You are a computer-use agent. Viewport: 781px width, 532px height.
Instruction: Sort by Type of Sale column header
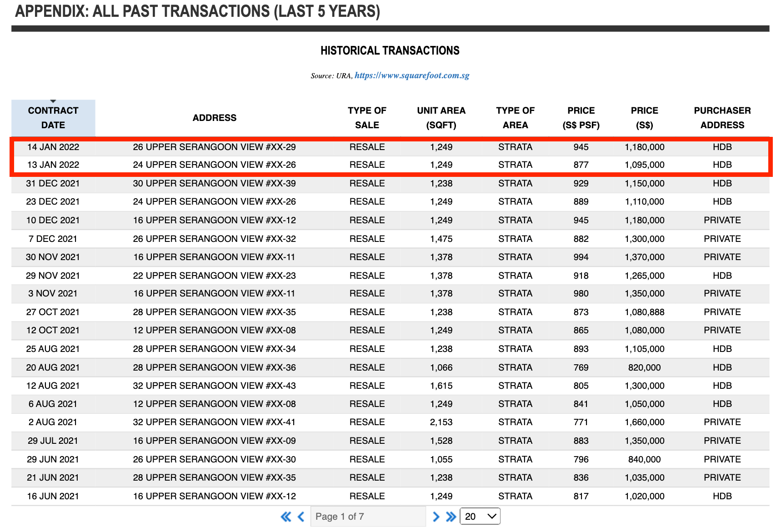tap(367, 118)
